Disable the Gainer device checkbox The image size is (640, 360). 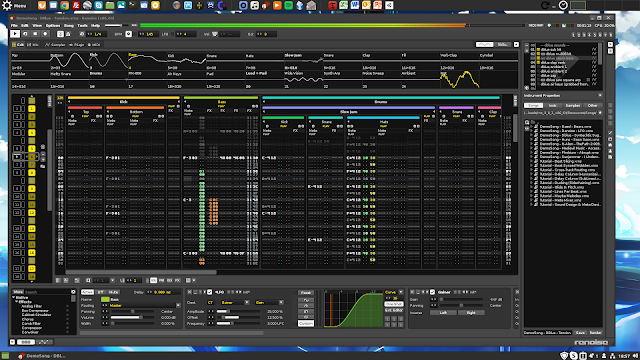[432, 292]
